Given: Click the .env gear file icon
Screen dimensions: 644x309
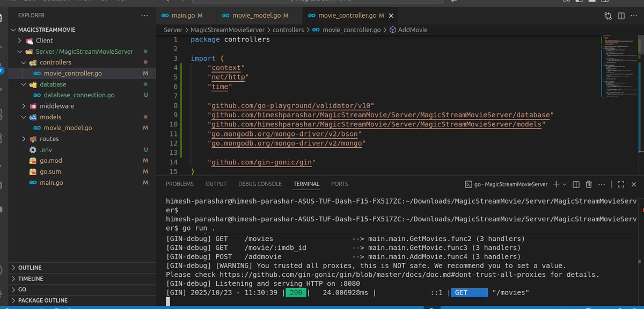Looking at the screenshot, I should point(33,149).
